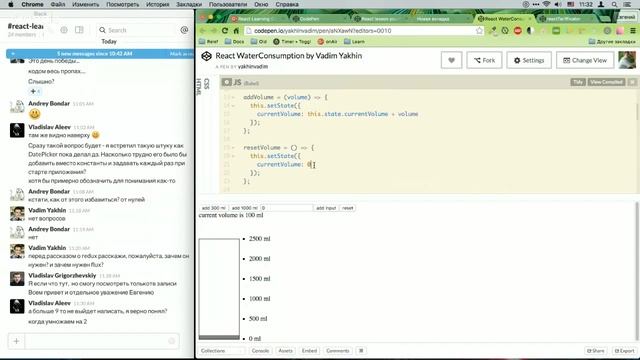
Task: Open the Docs bookmarks folder
Action: (234, 42)
